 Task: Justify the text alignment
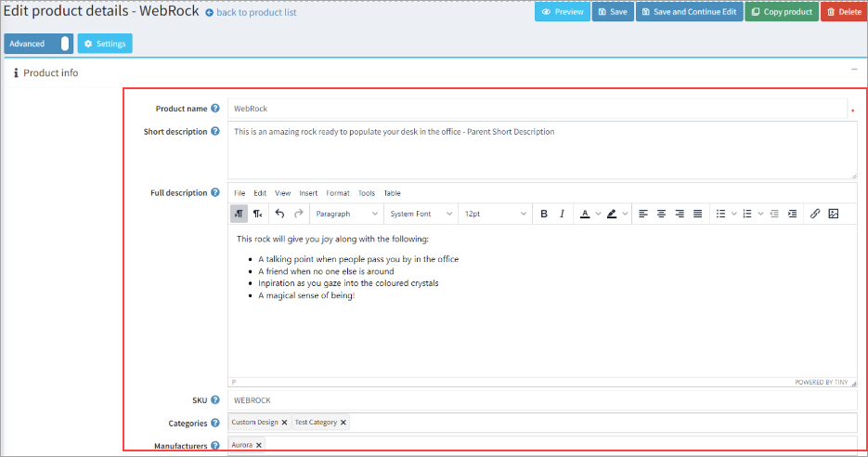coord(697,214)
